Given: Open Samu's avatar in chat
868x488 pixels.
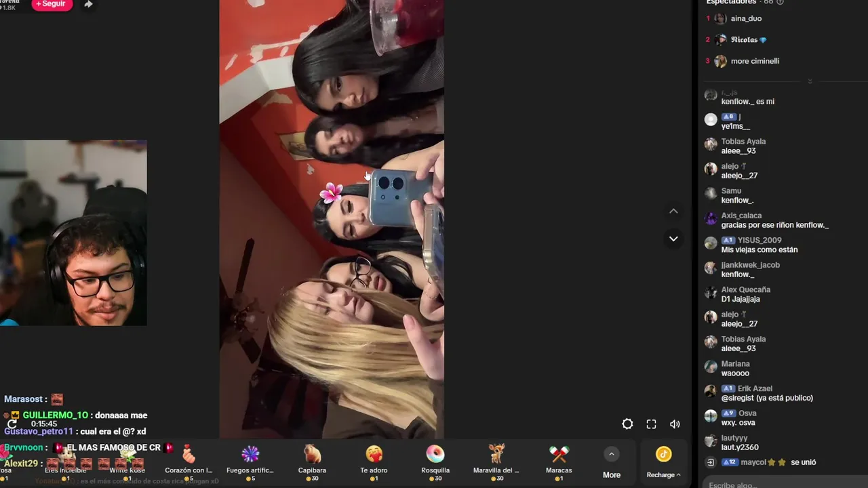Looking at the screenshot, I should coord(711,194).
